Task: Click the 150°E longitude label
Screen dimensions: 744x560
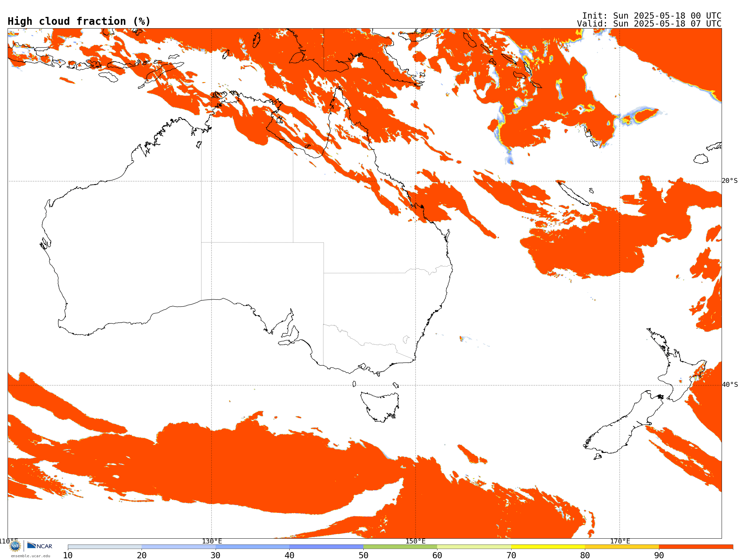Action: pos(415,541)
